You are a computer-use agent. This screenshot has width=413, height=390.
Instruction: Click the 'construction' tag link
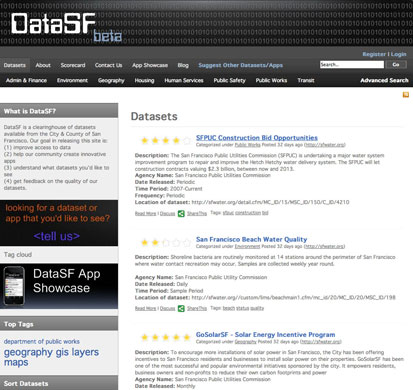tap(248, 213)
